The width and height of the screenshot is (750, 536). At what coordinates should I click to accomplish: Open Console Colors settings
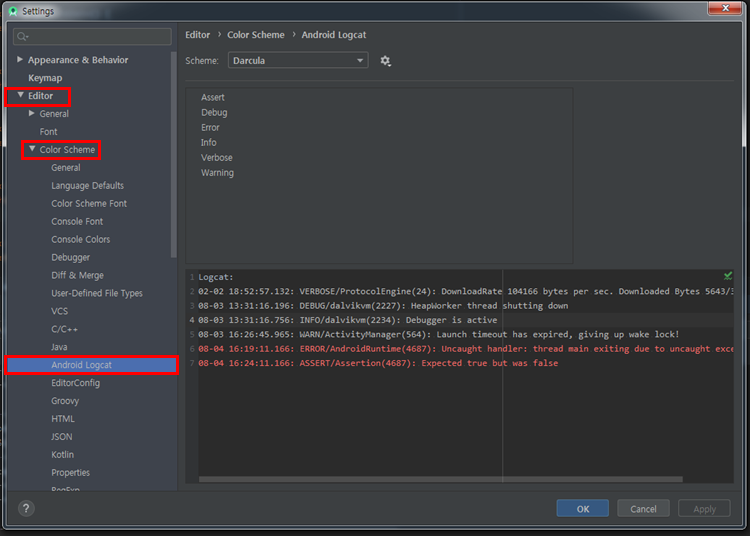(x=81, y=240)
